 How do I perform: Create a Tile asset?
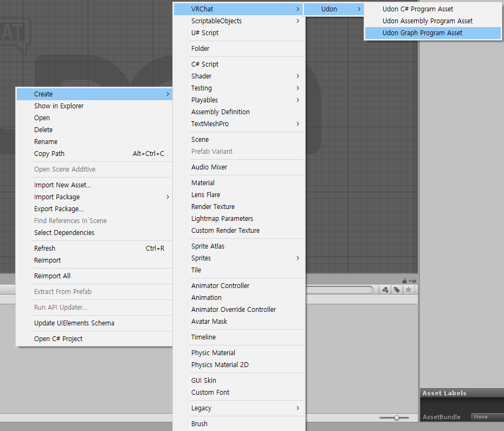(238, 270)
